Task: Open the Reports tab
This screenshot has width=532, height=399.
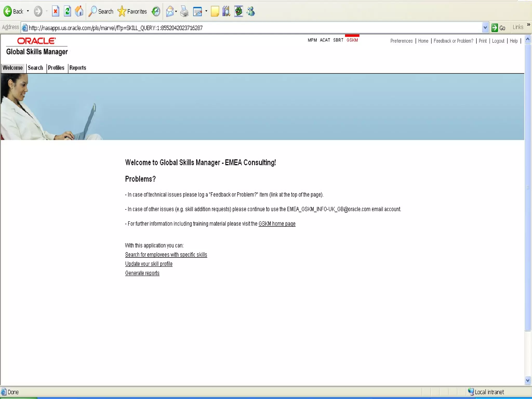Action: pos(78,68)
